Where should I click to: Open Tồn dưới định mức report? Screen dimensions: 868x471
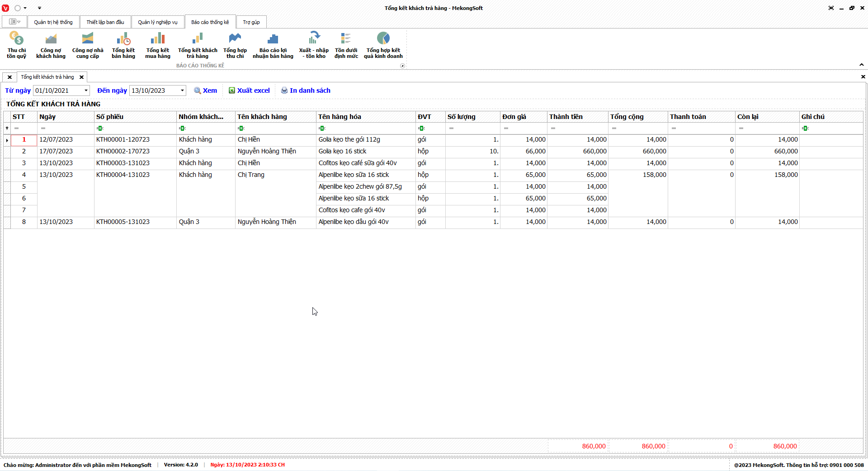point(346,45)
